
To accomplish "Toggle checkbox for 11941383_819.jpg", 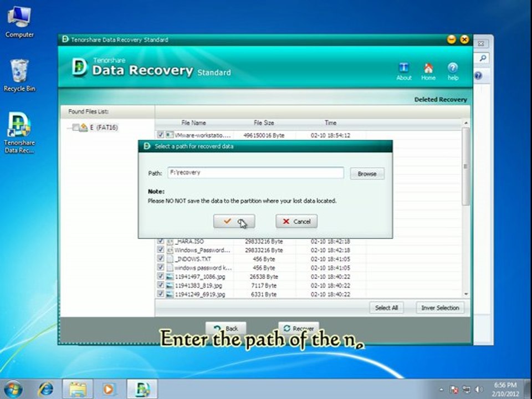I will click(x=161, y=285).
